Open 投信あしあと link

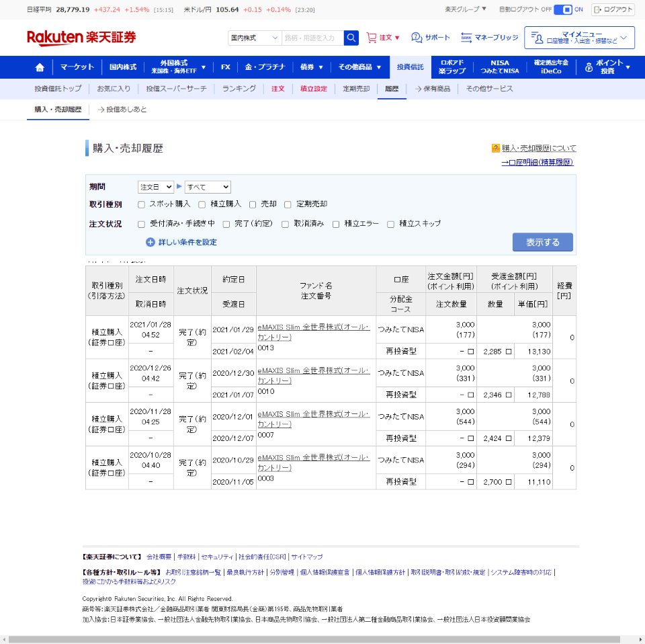122,110
